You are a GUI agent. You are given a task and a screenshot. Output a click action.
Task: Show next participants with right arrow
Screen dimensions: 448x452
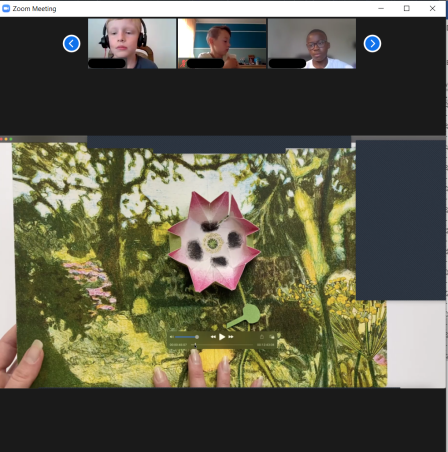372,43
